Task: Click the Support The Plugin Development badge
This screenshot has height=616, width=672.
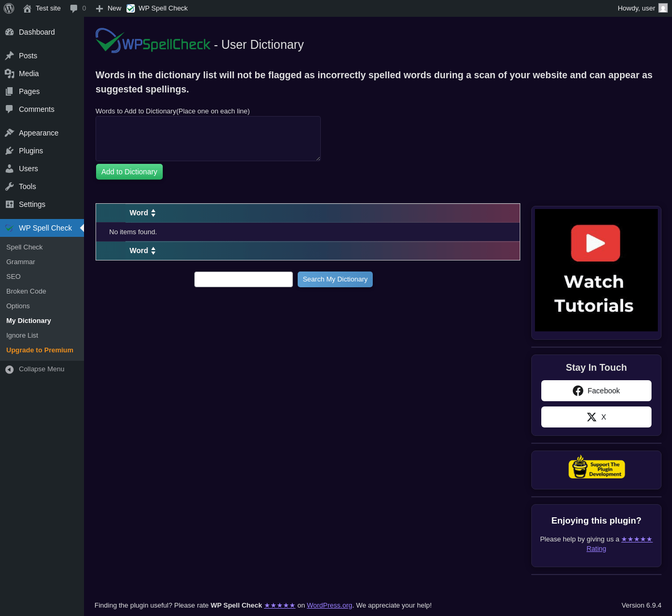Action: (x=596, y=467)
